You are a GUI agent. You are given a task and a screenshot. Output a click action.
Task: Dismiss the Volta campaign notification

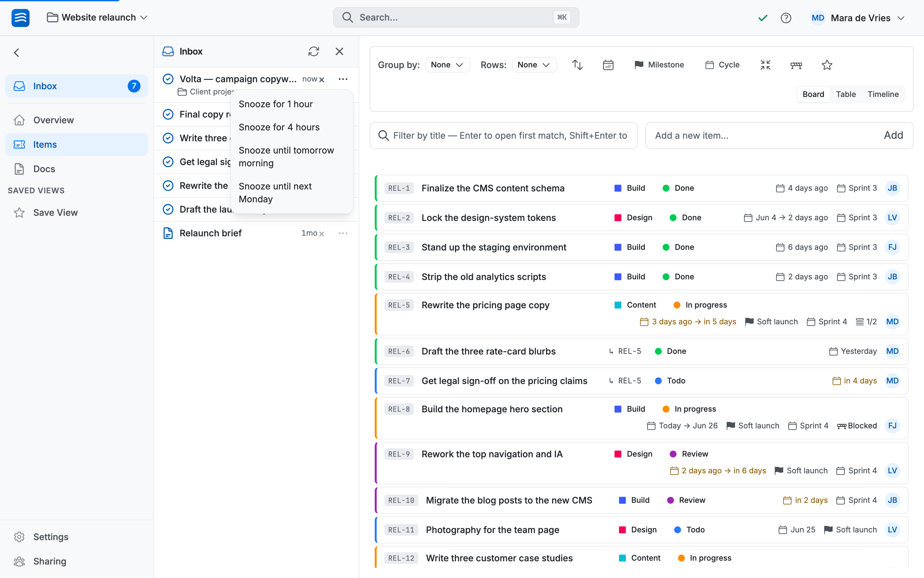(x=322, y=80)
